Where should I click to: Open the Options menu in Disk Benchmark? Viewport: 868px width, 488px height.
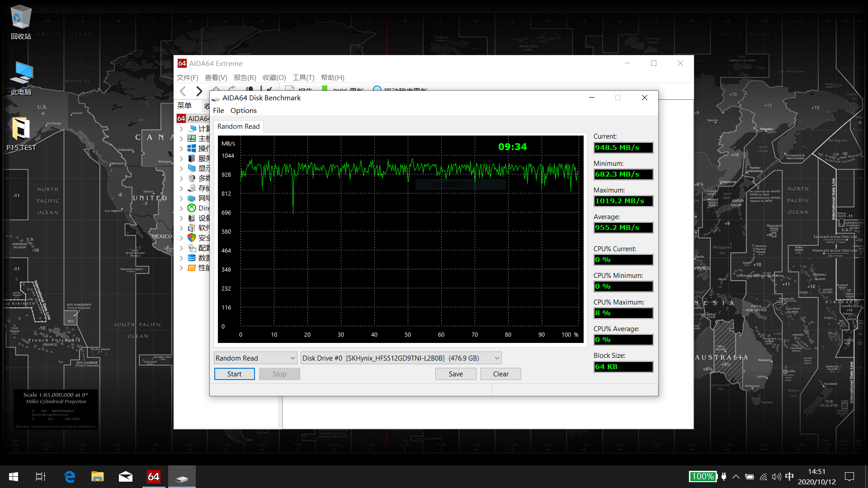243,111
